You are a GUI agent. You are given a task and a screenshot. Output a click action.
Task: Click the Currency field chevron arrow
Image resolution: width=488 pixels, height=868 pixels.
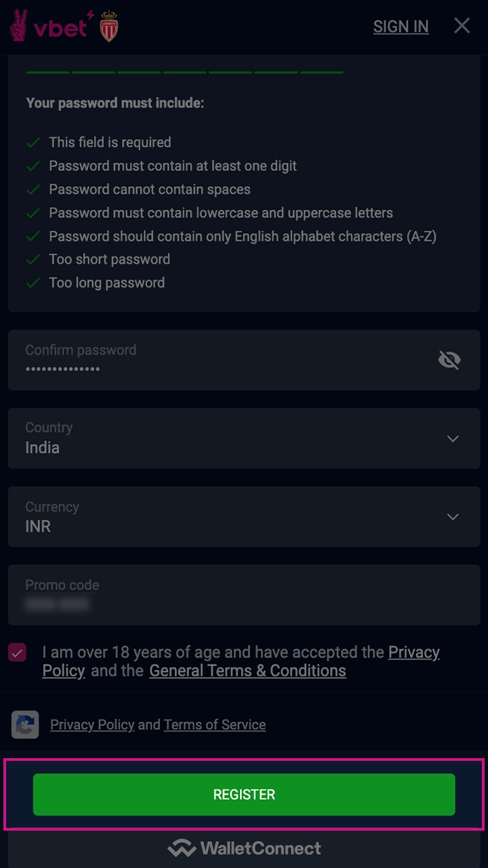(453, 517)
